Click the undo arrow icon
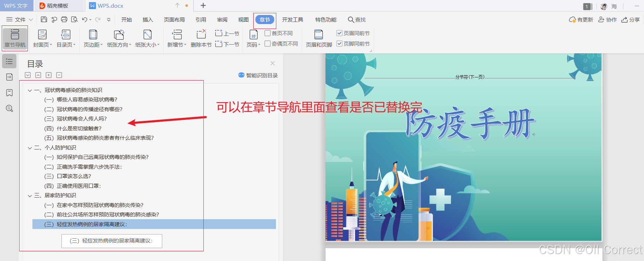644x261 pixels. 84,20
